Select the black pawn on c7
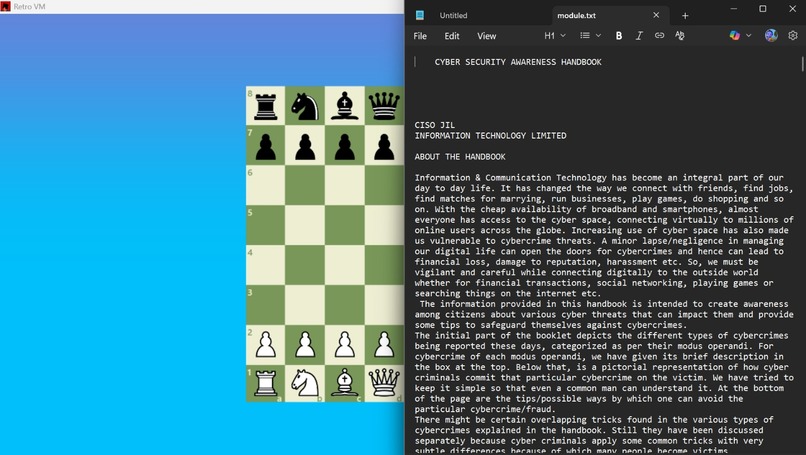806x455 pixels. [x=345, y=145]
